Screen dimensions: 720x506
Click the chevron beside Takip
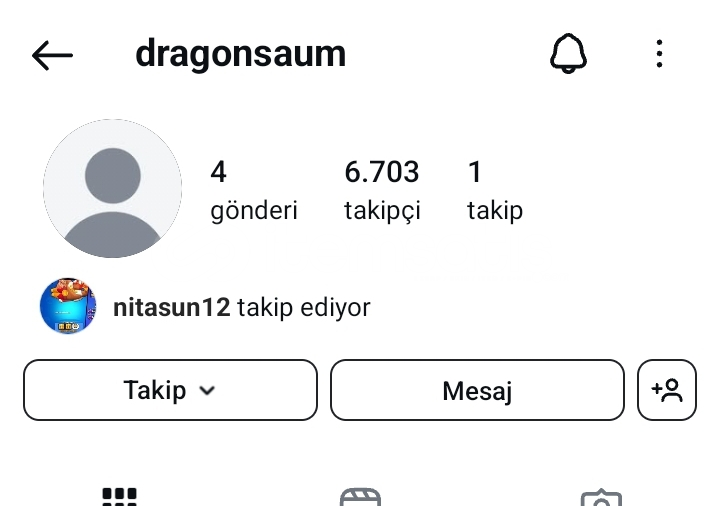pos(207,391)
